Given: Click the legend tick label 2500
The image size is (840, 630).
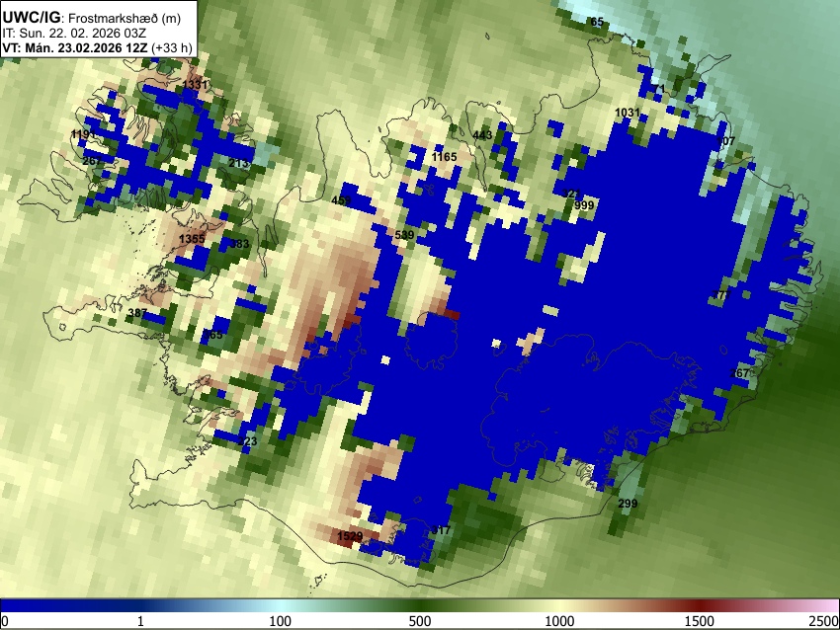Looking at the screenshot, I should coord(824,621).
